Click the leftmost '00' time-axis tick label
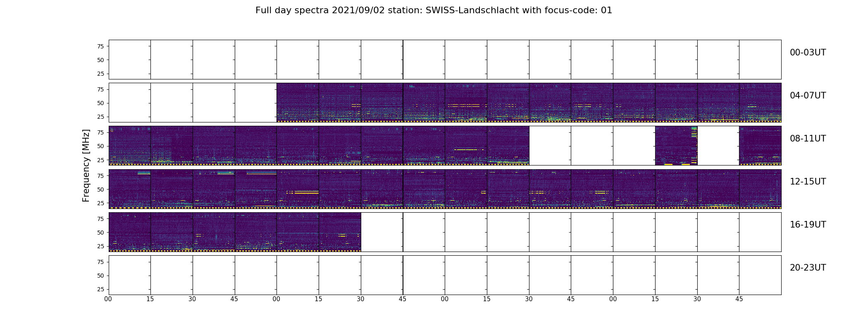This screenshot has height=331, width=868. [x=108, y=299]
